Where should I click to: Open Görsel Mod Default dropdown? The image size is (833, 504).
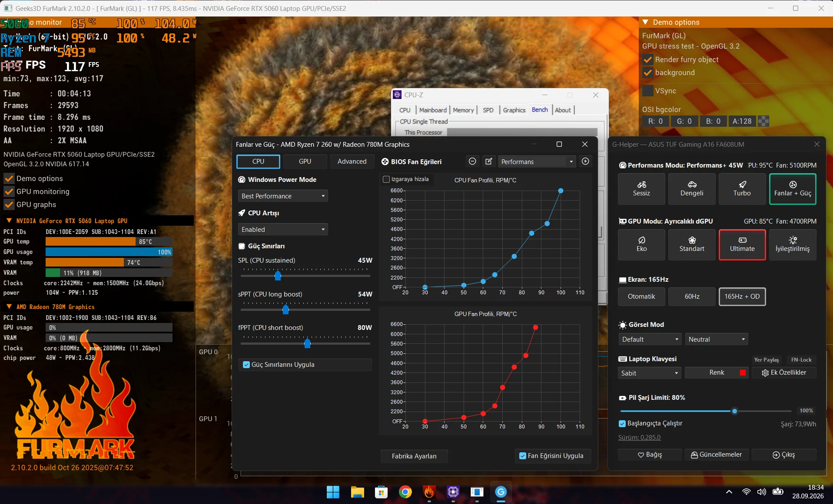click(650, 339)
